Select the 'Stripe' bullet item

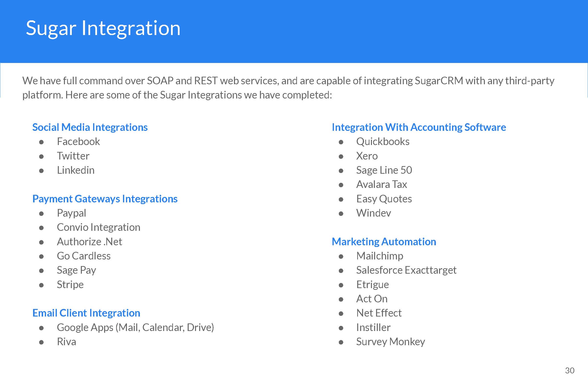click(70, 284)
